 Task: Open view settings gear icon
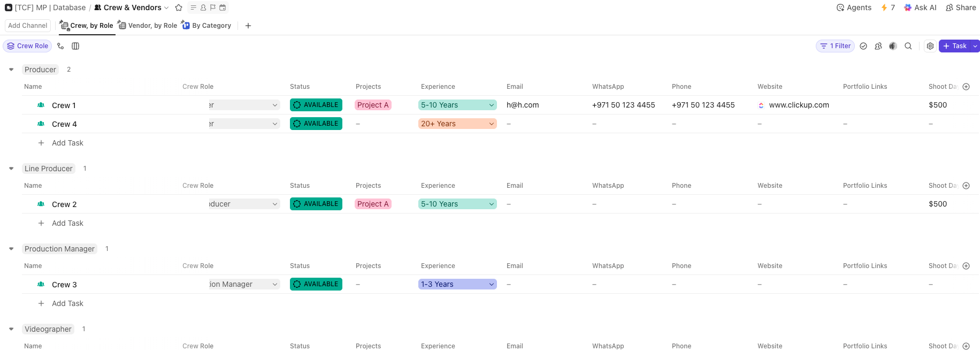pyautogui.click(x=930, y=46)
